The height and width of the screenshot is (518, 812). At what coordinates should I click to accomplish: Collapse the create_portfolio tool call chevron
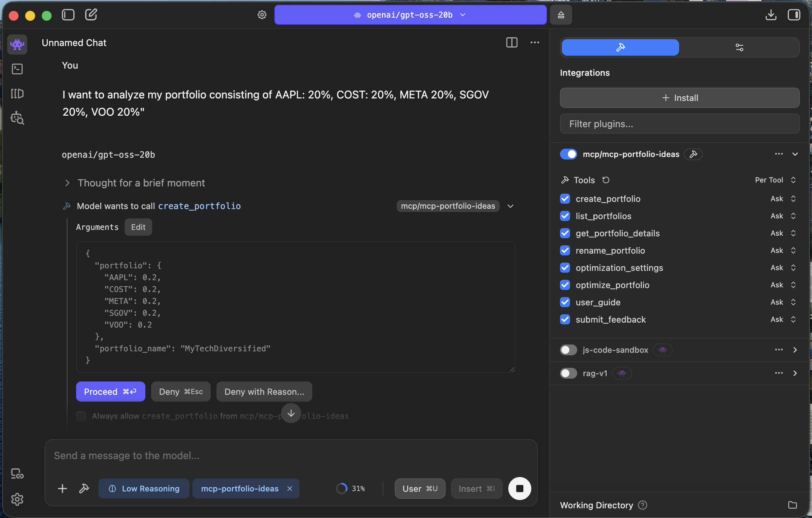[x=510, y=206]
